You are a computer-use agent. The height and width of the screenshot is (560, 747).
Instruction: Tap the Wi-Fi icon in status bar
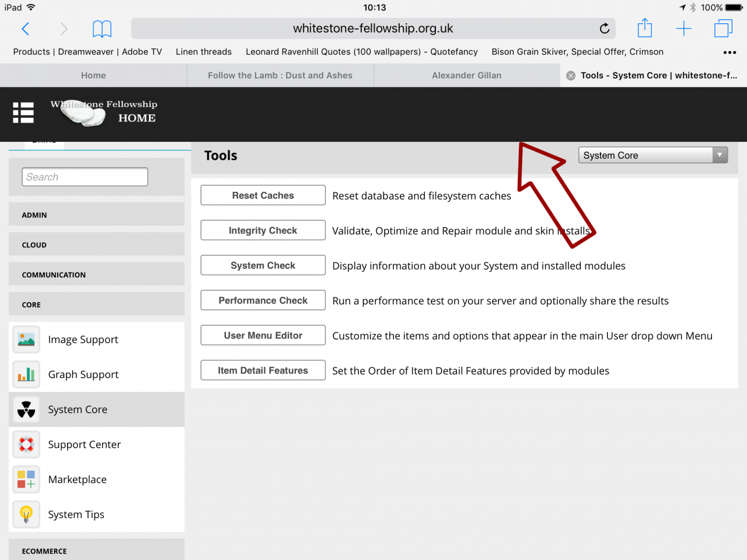tap(31, 8)
